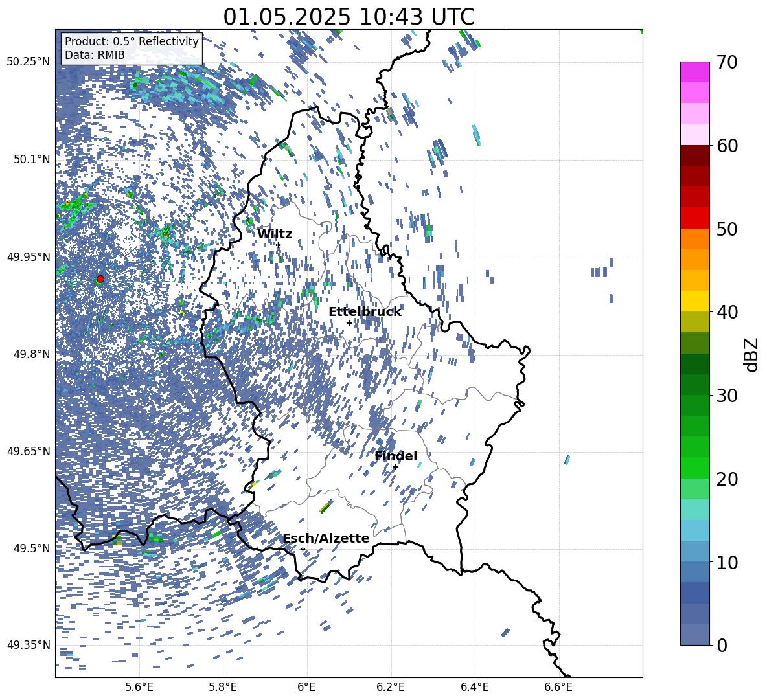Screen dimensions: 767x700
Task: Click the 'Data: RMIB' text
Action: [x=95, y=55]
